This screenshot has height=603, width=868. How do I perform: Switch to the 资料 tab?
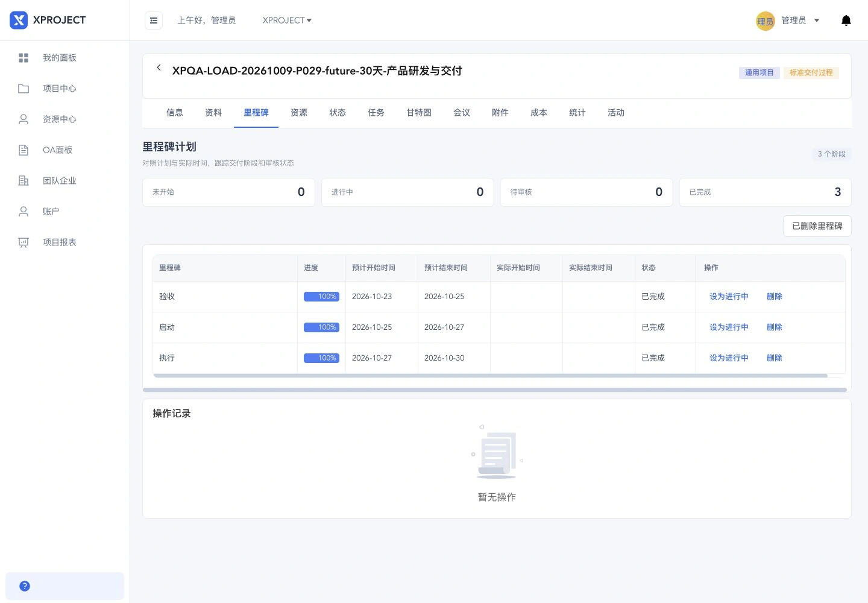(213, 113)
